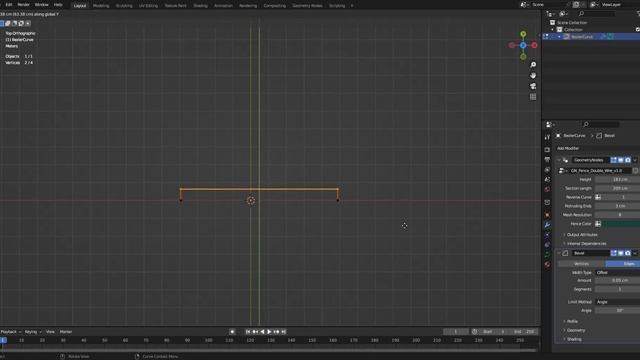Open the Window menu
The image size is (640, 360).
click(x=42, y=4)
